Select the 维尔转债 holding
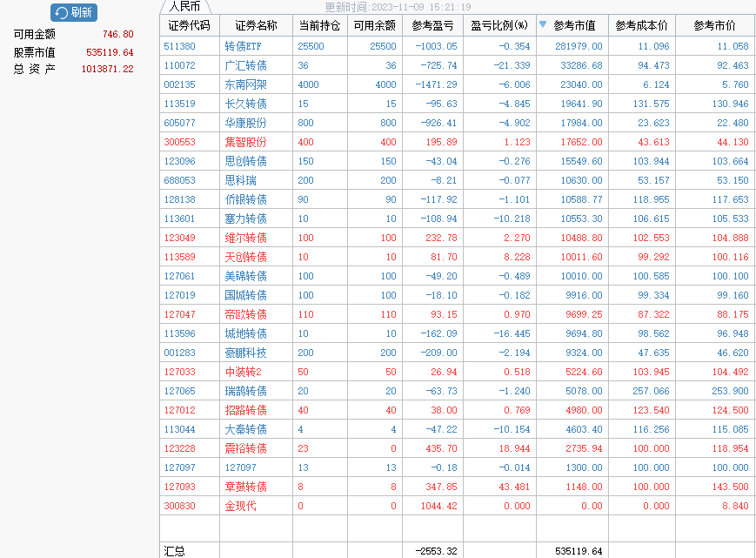The height and width of the screenshot is (558, 756). [246, 238]
